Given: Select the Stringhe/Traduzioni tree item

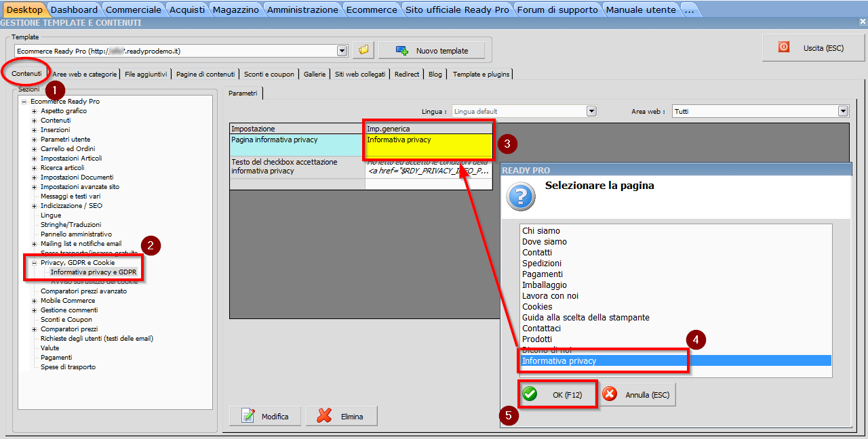Looking at the screenshot, I should [71, 225].
